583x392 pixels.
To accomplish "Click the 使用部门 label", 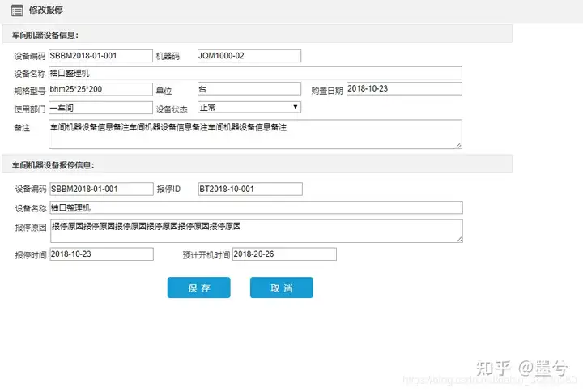I will pos(30,109).
